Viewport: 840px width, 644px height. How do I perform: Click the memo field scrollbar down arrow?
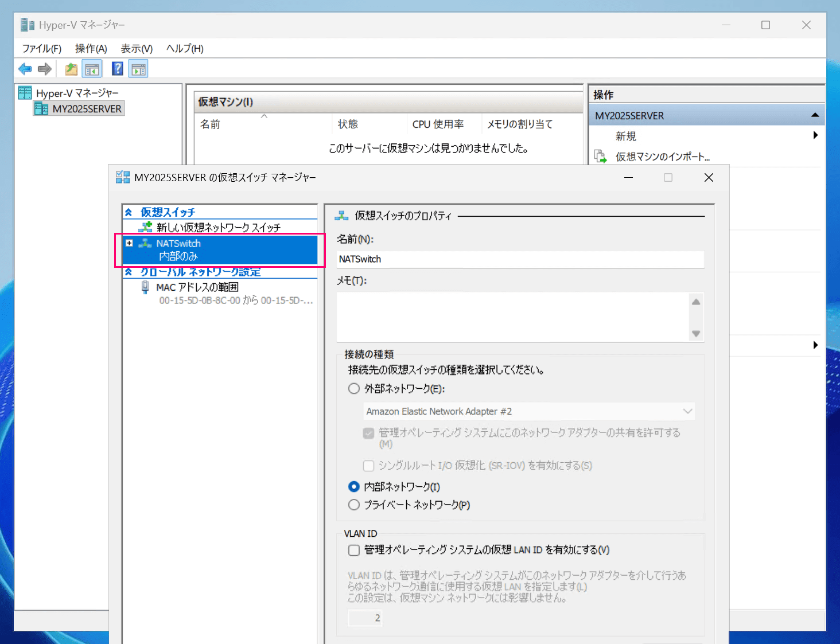[696, 333]
